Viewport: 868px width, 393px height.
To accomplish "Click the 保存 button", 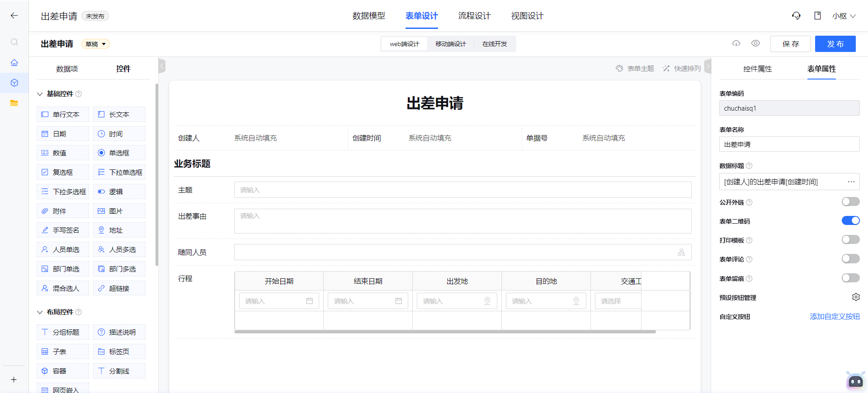I will [x=791, y=44].
